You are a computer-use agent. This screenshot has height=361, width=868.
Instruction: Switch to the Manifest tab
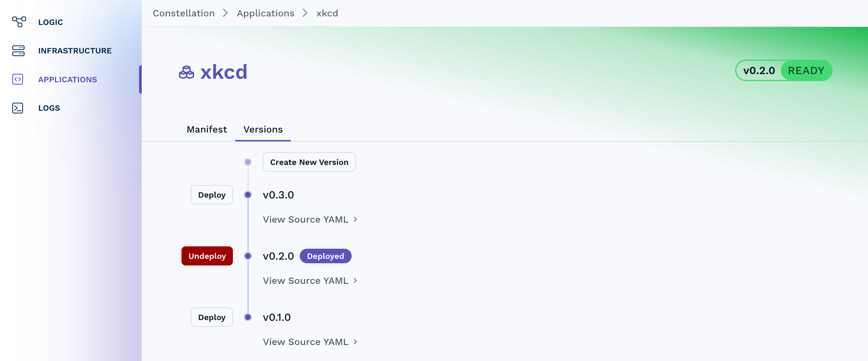(x=207, y=129)
